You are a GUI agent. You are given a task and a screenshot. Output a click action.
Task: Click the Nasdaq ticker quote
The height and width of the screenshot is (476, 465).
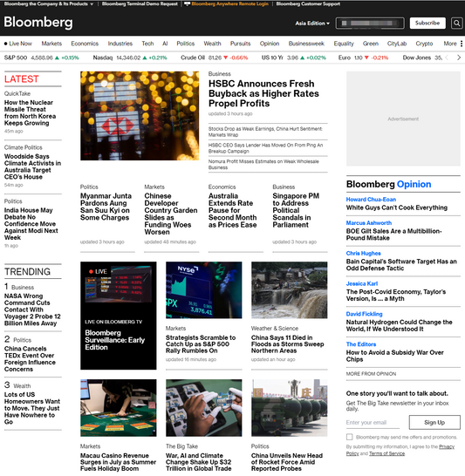coord(130,58)
